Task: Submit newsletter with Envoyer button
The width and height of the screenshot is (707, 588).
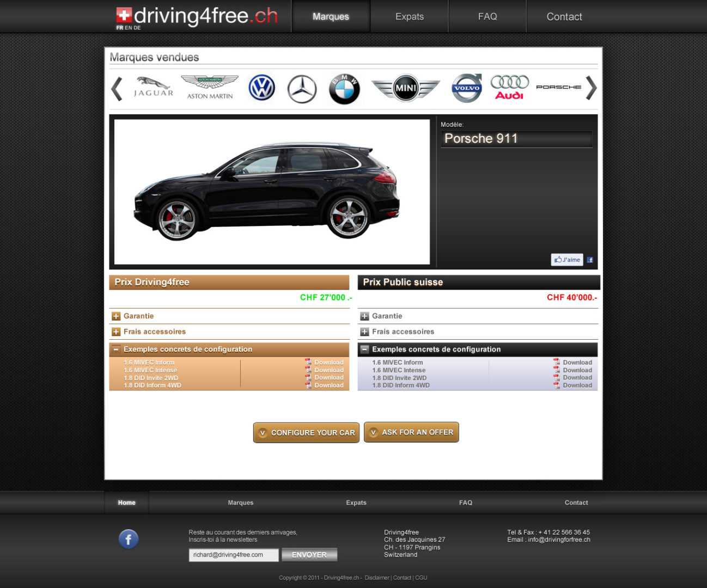Action: (309, 555)
